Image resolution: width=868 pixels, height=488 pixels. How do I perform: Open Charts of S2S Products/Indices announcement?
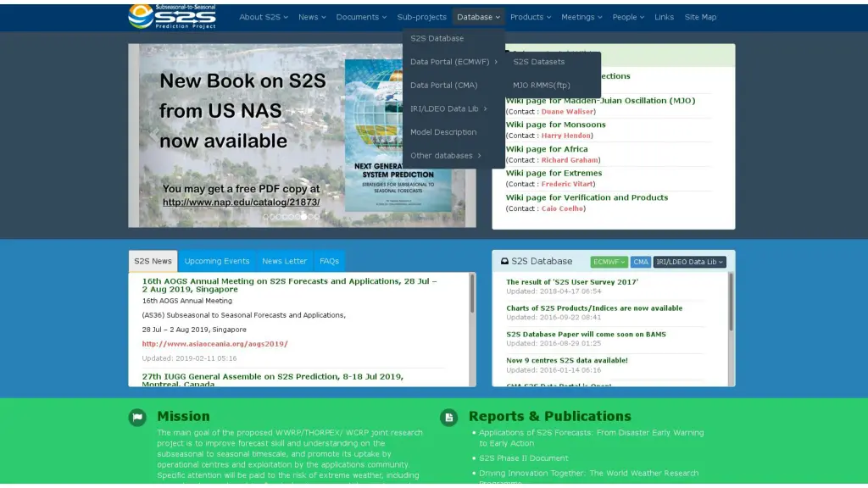click(x=594, y=308)
